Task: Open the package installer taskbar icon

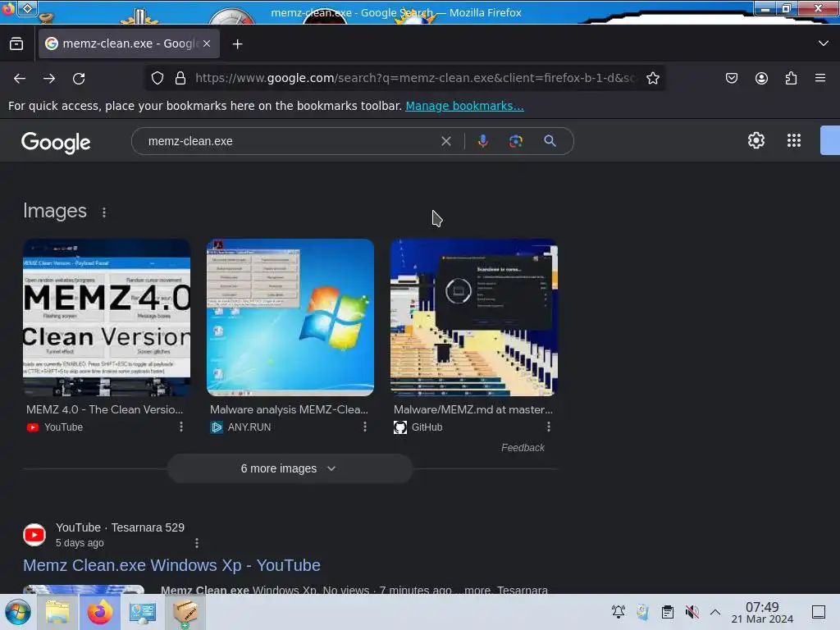Action: [x=185, y=612]
